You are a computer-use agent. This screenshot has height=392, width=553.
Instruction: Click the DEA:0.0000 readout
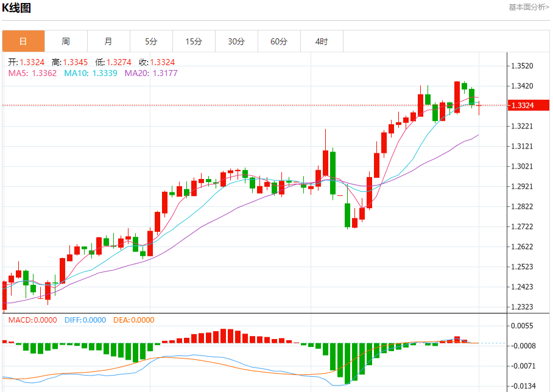point(134,320)
